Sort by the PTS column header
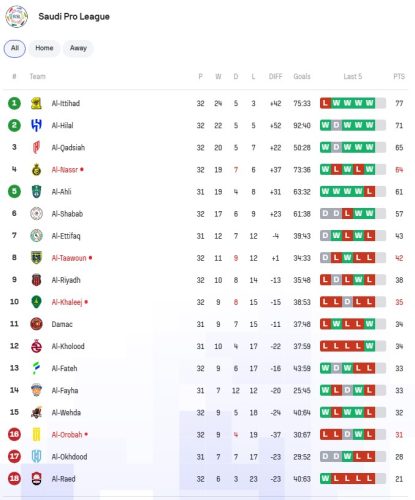Screen dimensions: 415x500 tap(399, 77)
